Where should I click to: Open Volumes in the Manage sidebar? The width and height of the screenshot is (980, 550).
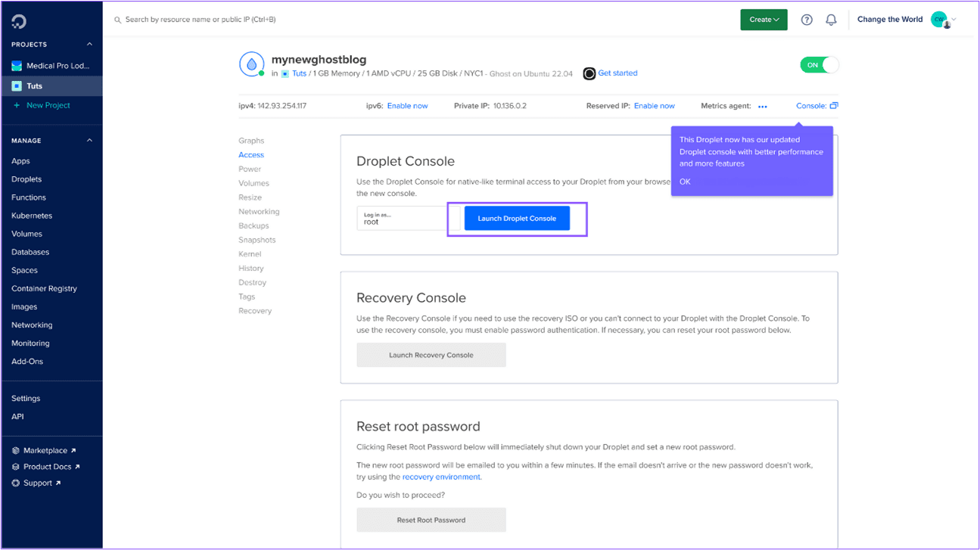[x=26, y=234]
